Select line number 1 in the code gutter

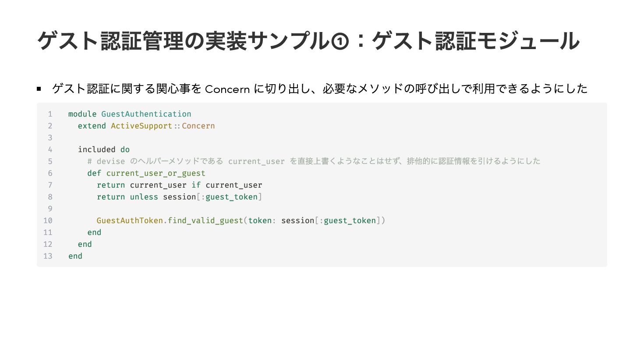coord(50,114)
